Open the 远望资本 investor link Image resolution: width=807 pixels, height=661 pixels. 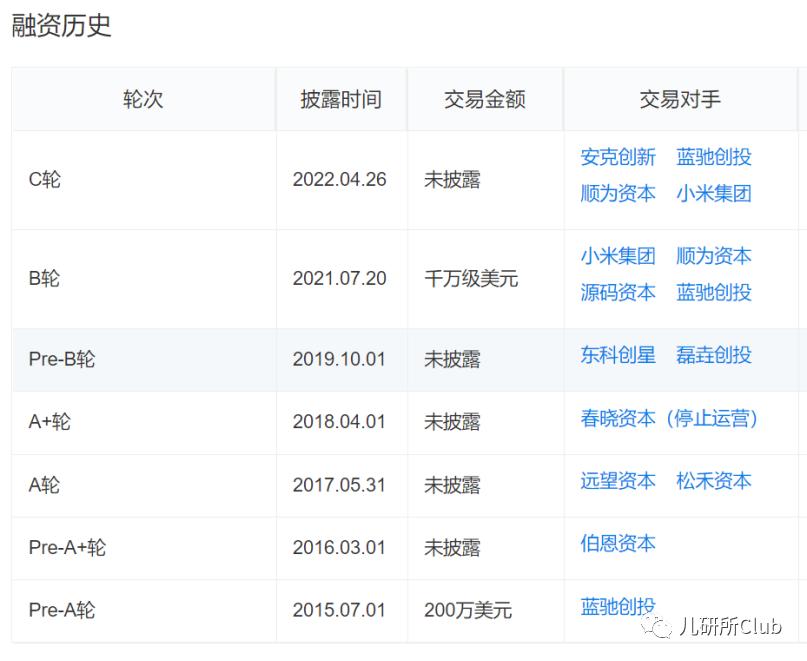point(618,481)
